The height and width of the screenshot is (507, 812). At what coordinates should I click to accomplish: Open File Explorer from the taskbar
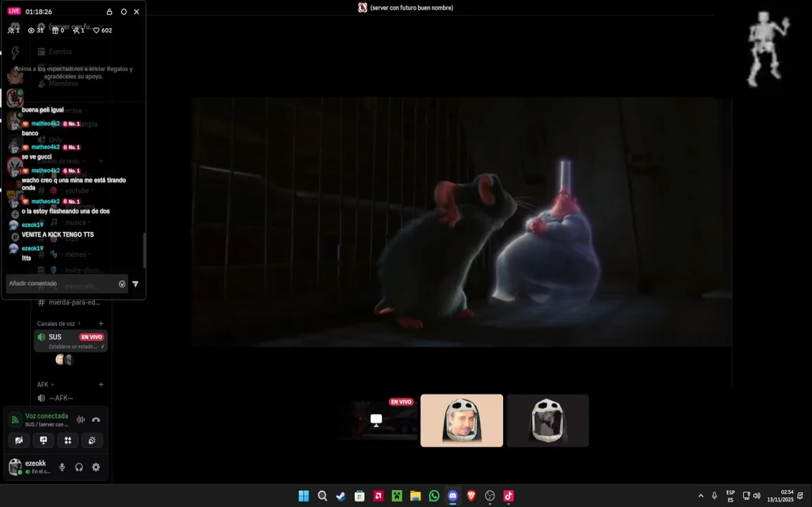415,496
